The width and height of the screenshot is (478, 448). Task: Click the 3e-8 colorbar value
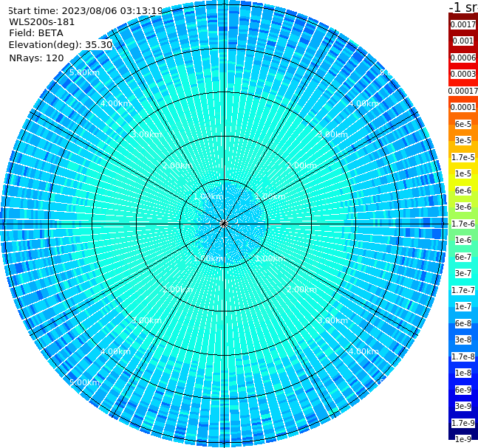[463, 340]
